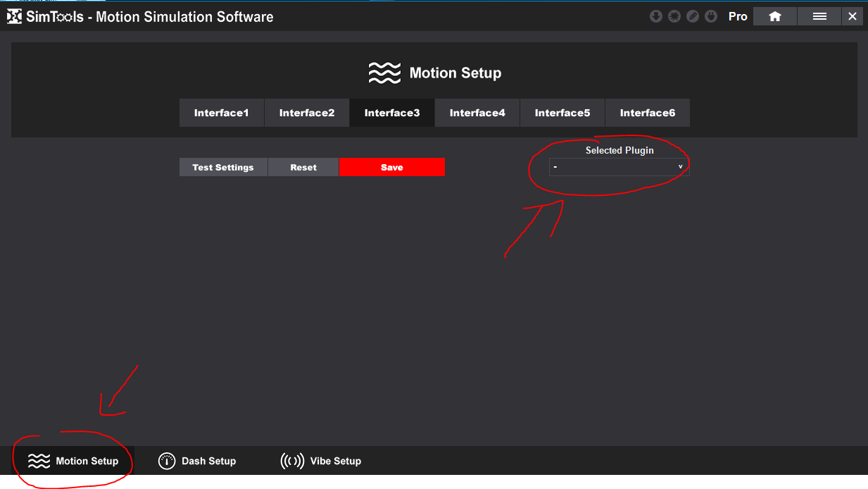
Task: Click the 'Selected Plugin' label
Action: (619, 150)
